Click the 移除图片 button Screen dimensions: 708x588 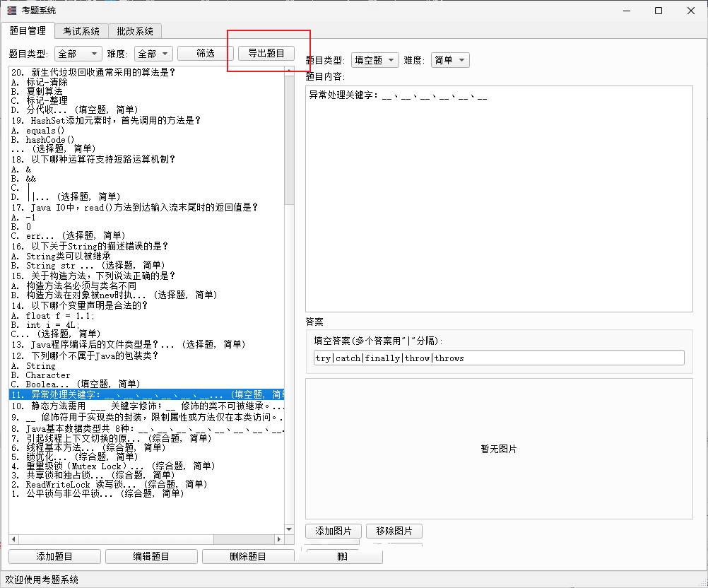point(394,531)
